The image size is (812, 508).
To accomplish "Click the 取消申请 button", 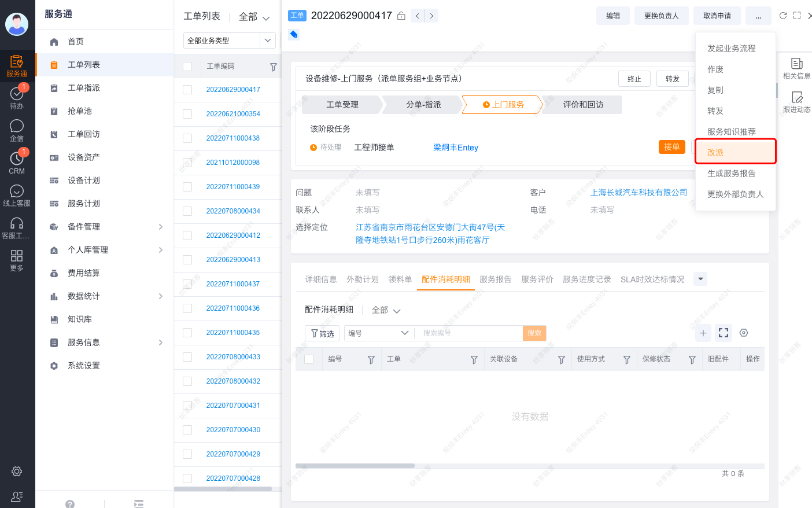I will [x=717, y=16].
